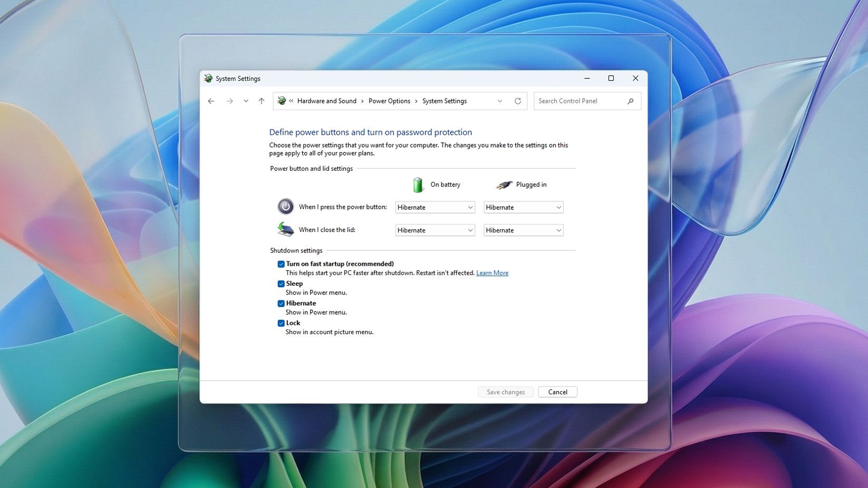This screenshot has width=868, height=488.
Task: Uncheck Sleep in shutdown settings
Action: pyautogui.click(x=281, y=284)
